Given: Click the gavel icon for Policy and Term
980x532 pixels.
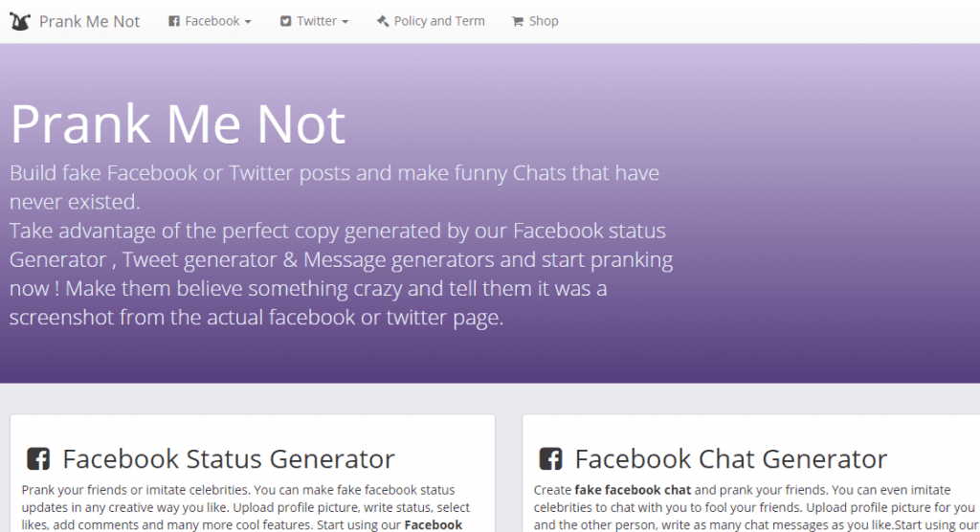Looking at the screenshot, I should (x=383, y=21).
